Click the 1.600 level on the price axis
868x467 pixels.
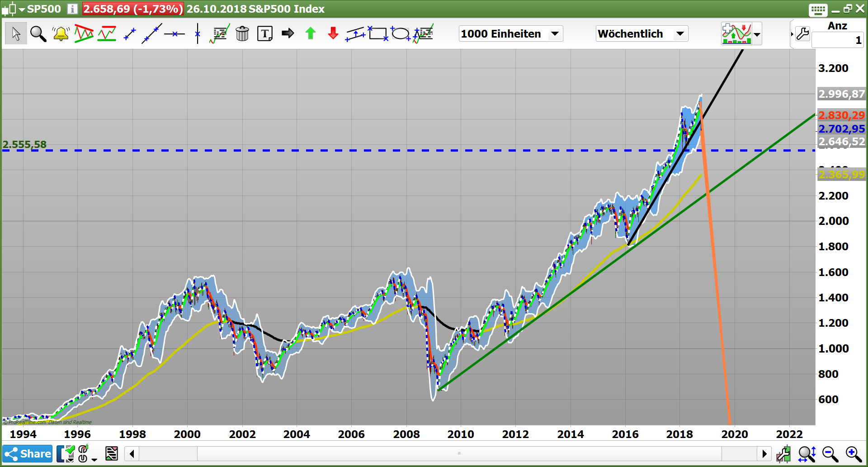(x=833, y=272)
